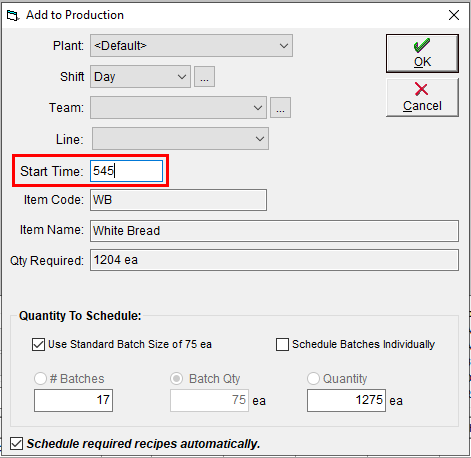Open the Shift ellipsis browse button
The height and width of the screenshot is (458, 471).
(x=204, y=77)
